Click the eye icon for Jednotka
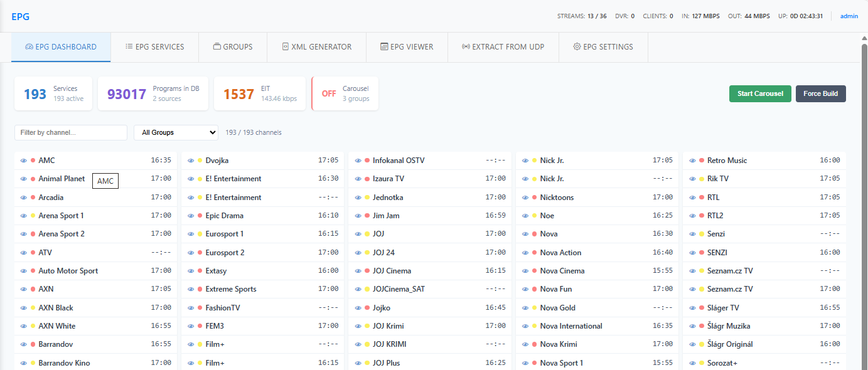The image size is (868, 370). pyautogui.click(x=358, y=198)
